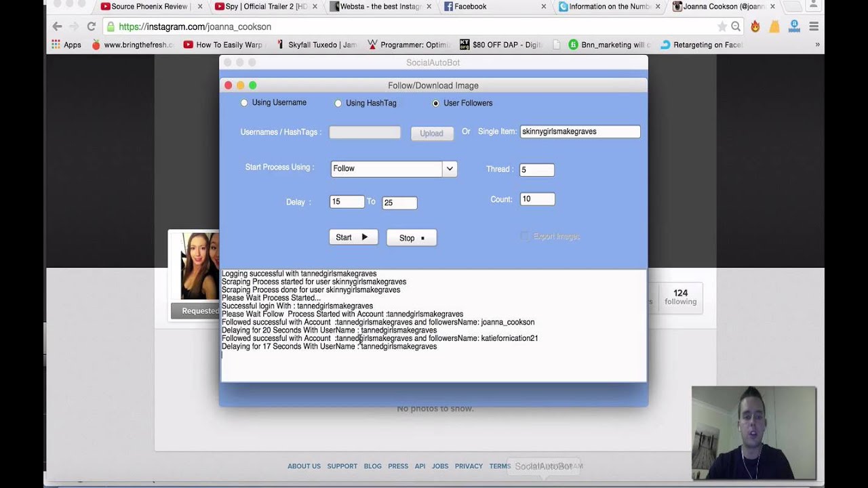
Task: Click the Single Item input field
Action: (x=580, y=131)
